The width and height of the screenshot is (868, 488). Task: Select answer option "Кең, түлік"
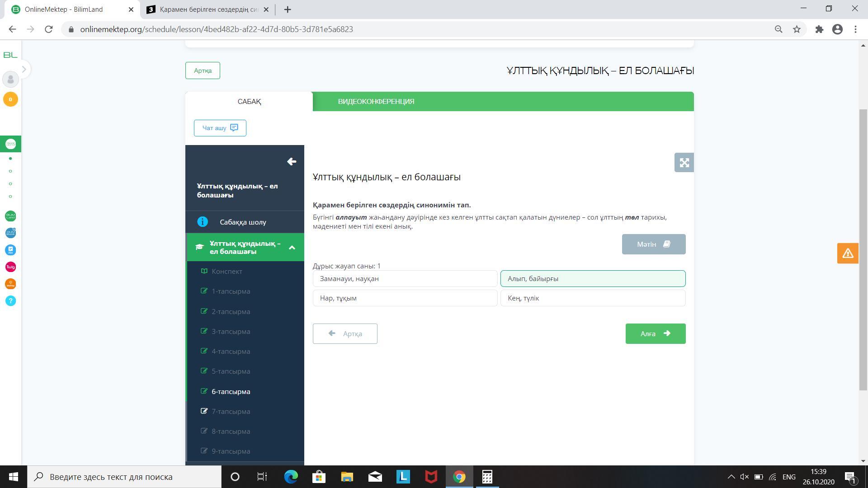point(592,298)
